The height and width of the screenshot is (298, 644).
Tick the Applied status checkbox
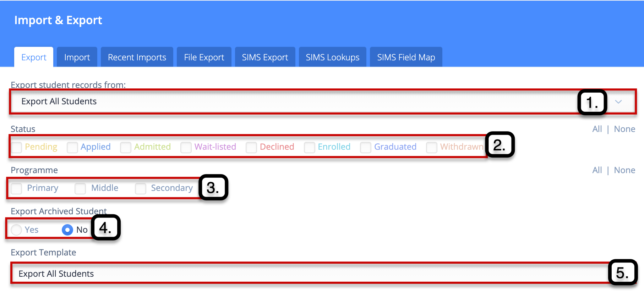pos(72,147)
